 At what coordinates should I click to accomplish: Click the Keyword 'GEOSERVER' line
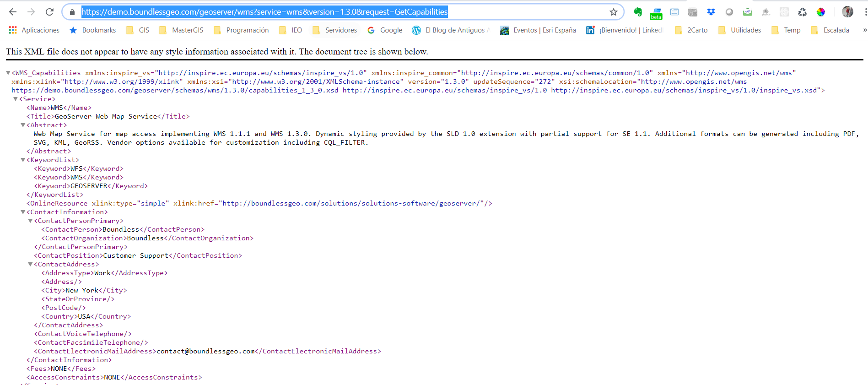point(91,186)
